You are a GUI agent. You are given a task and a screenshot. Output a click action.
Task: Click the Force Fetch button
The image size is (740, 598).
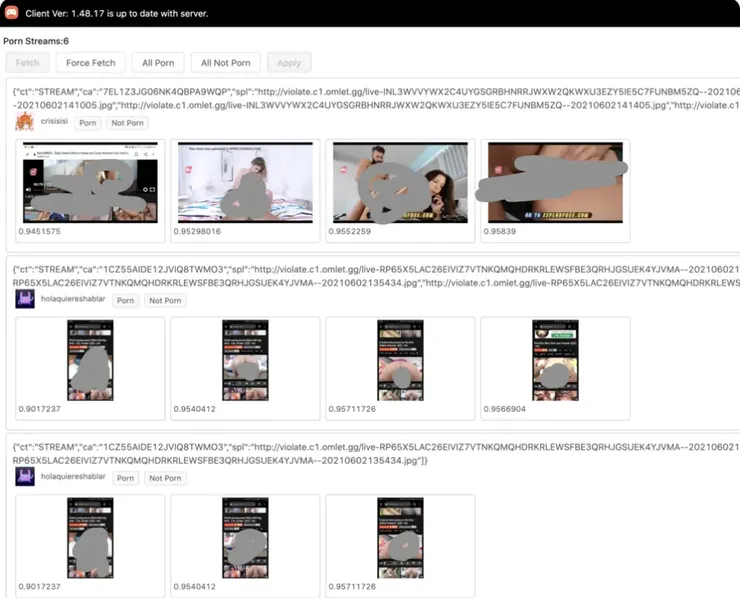coord(91,63)
